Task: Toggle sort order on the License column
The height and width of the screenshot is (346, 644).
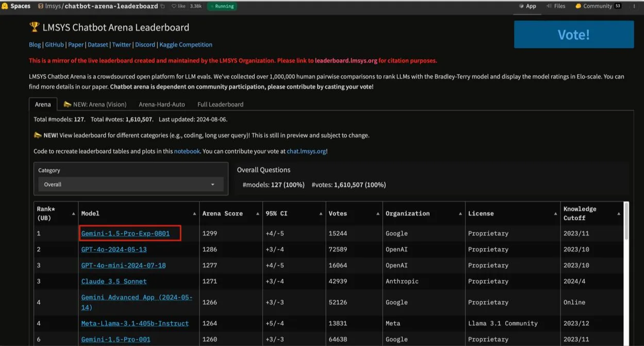Action: click(555, 214)
